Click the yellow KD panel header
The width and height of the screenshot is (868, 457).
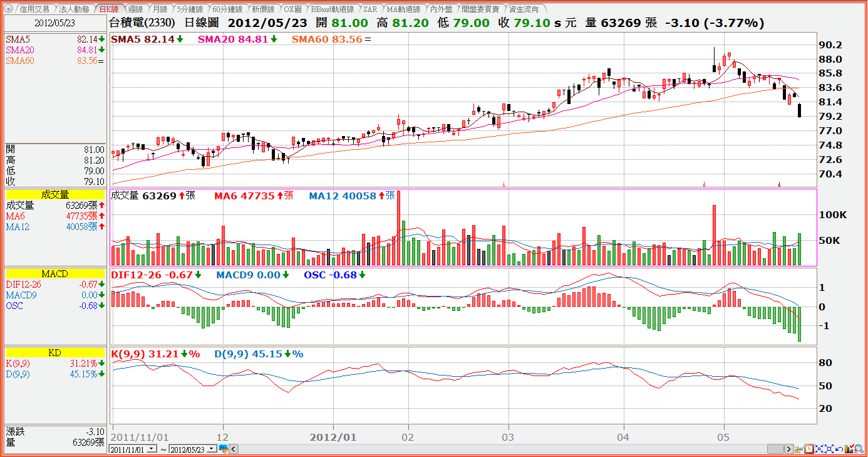pos(55,353)
